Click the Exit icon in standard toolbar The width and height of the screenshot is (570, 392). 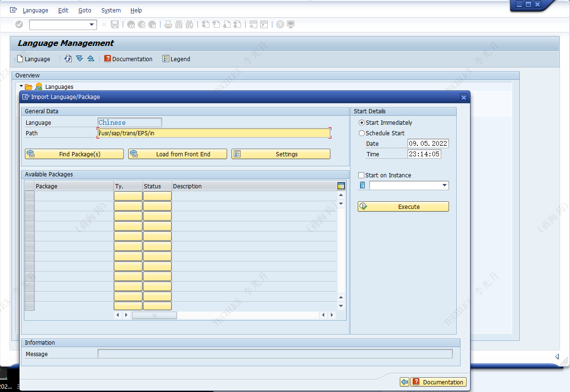pyautogui.click(x=142, y=24)
